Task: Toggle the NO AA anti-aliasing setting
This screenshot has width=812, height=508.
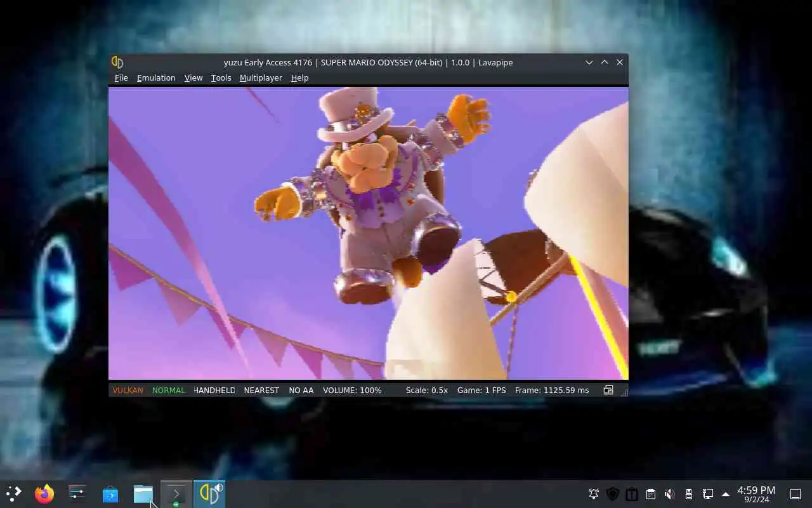Action: click(301, 390)
